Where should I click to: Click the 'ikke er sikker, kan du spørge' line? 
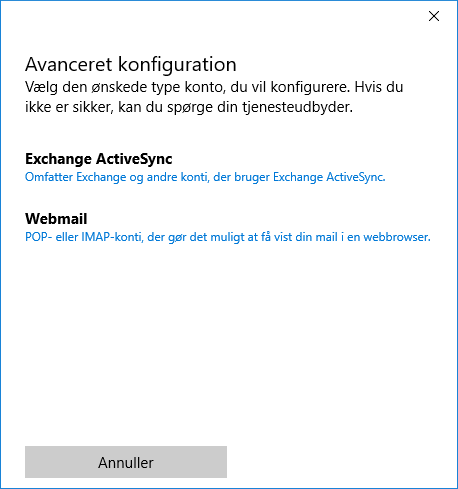click(189, 107)
